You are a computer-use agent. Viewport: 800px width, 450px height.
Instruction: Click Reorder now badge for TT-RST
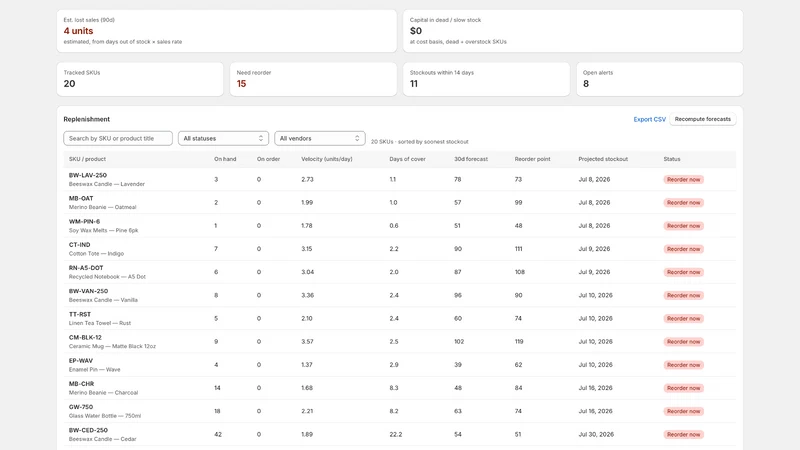point(684,318)
